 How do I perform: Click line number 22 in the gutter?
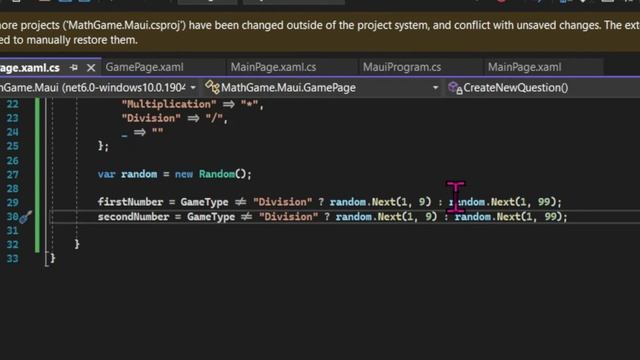tap(12, 104)
